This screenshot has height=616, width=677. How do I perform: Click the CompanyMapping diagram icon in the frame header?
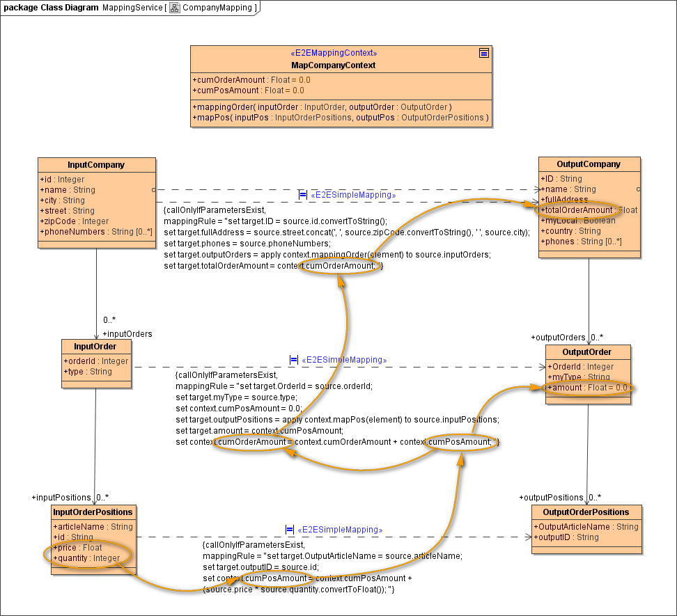173,8
